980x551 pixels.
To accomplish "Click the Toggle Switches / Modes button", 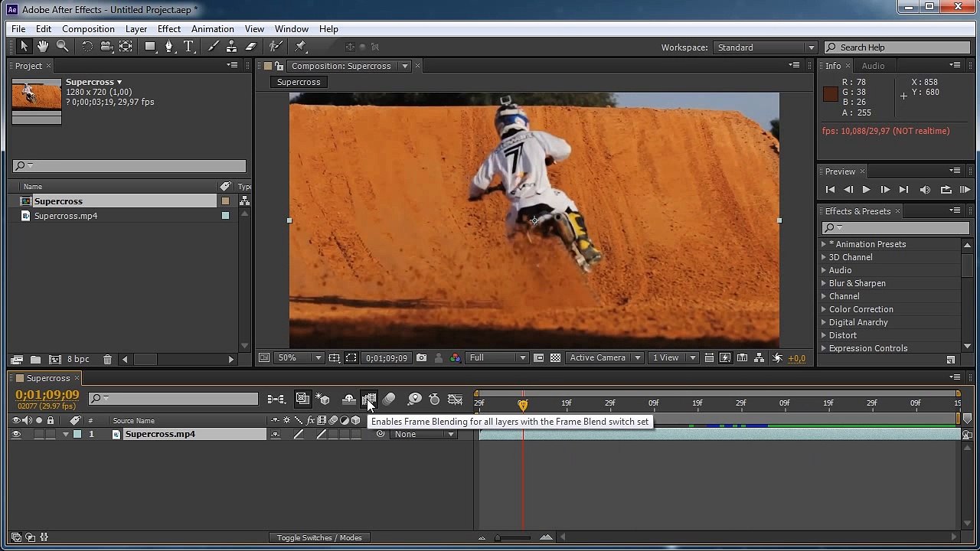I will (319, 537).
